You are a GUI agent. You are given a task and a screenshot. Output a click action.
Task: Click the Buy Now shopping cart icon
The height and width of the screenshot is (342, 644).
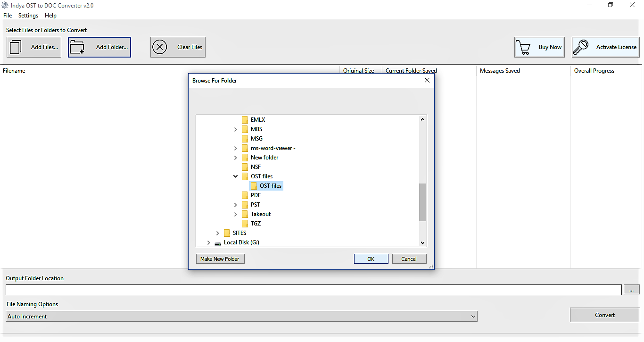523,47
